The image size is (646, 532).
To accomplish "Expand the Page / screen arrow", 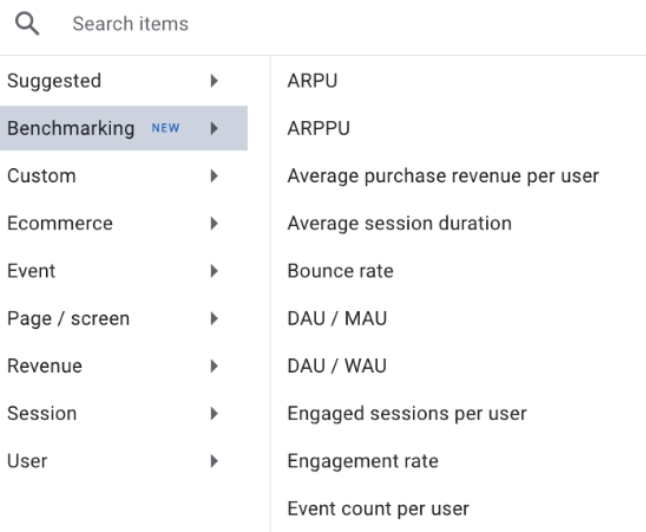I will (214, 319).
